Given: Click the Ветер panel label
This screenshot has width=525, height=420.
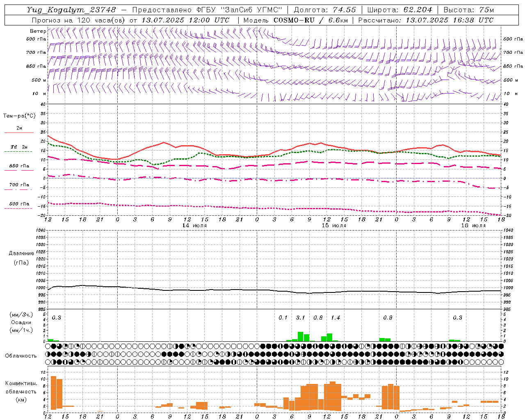Looking at the screenshot, I should click(x=38, y=31).
